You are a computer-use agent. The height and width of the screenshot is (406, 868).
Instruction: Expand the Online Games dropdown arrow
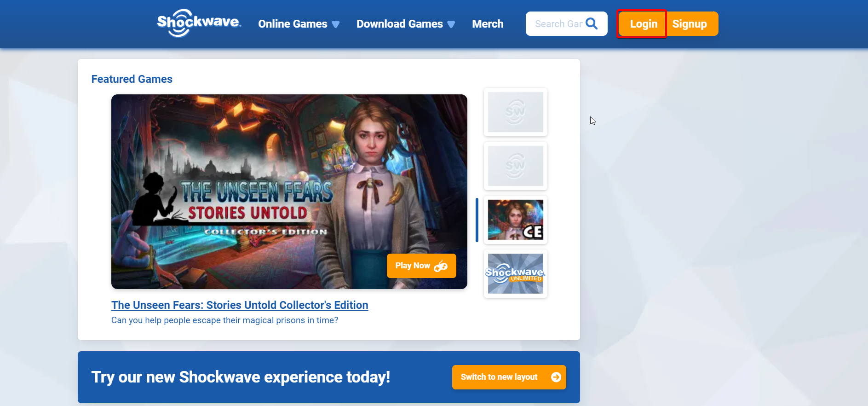click(336, 24)
